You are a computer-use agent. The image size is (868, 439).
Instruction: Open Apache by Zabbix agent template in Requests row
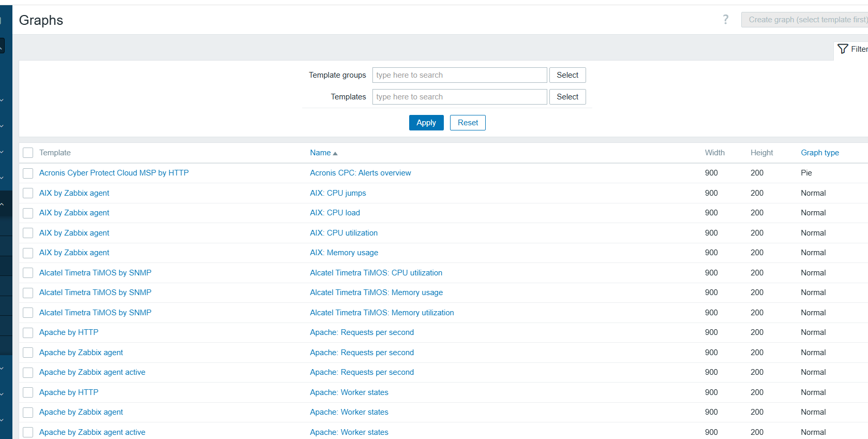click(81, 353)
